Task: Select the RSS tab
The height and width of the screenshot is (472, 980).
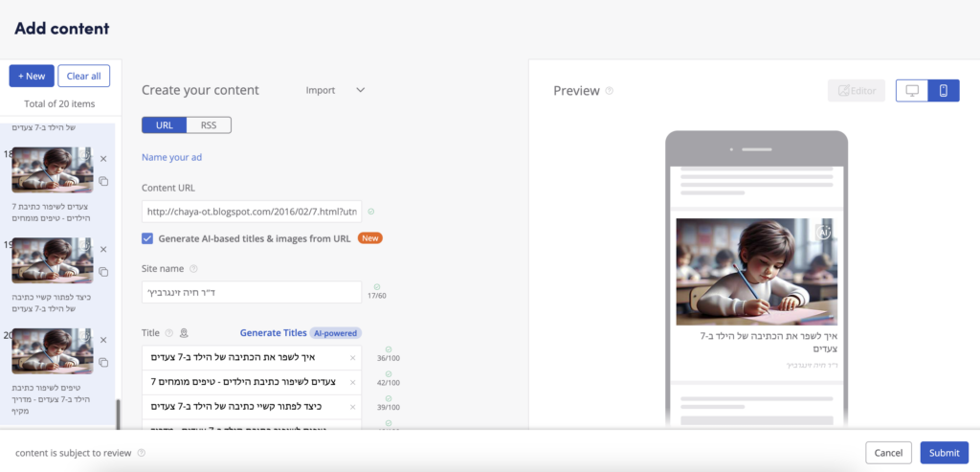Action: point(209,125)
